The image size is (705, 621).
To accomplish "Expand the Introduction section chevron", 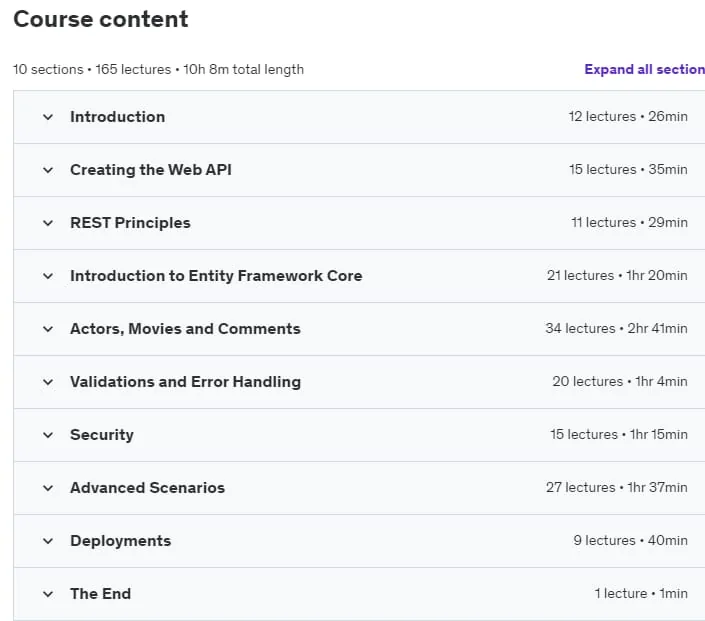I will (48, 117).
